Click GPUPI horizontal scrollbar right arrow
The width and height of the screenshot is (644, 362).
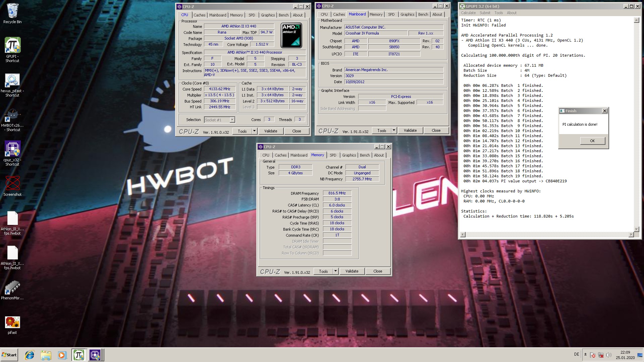click(631, 235)
